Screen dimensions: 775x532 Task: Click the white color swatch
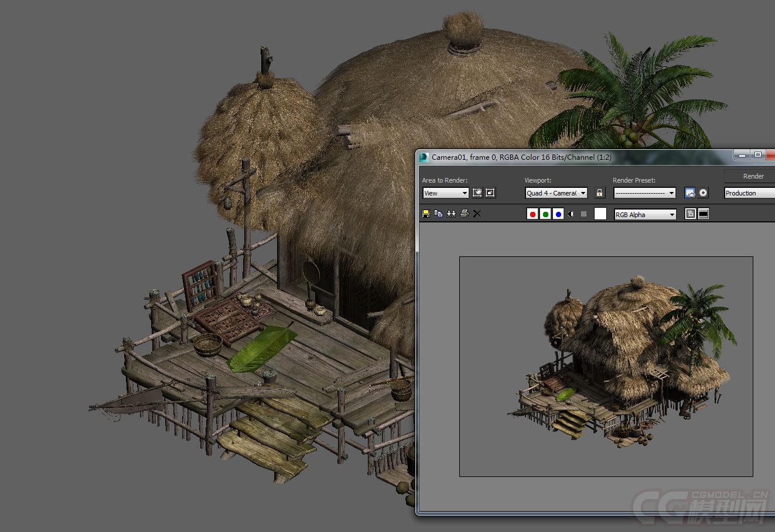pos(600,214)
